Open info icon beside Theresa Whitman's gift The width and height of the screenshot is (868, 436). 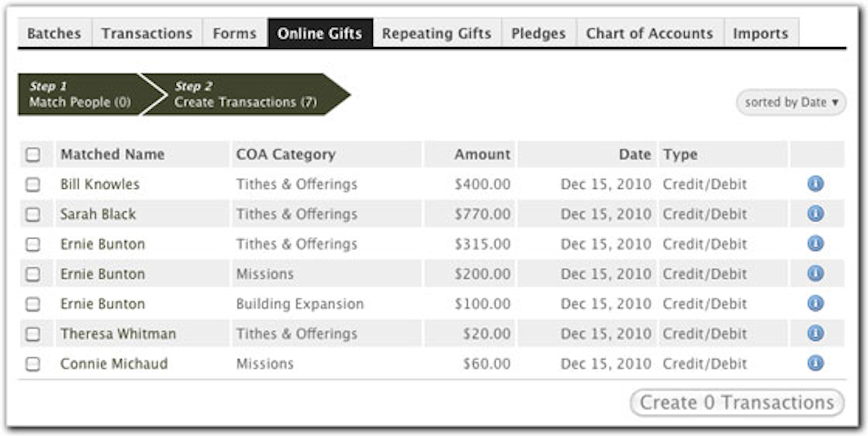(815, 333)
